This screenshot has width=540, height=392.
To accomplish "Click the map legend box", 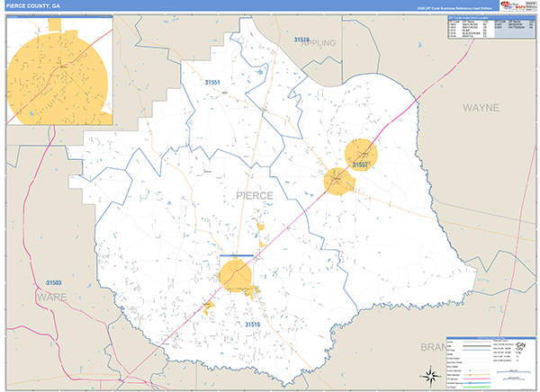I will pos(491,363).
